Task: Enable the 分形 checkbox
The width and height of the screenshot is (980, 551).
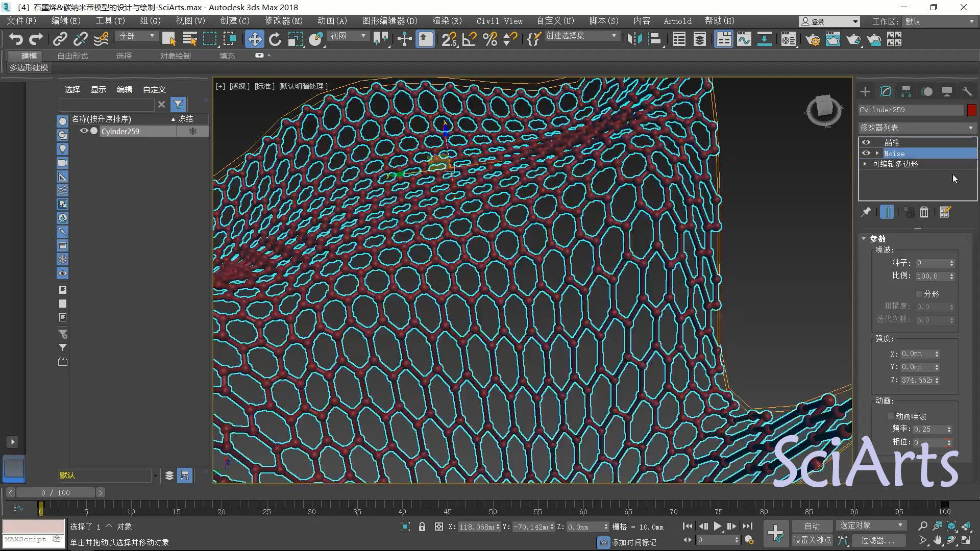Action: click(919, 294)
